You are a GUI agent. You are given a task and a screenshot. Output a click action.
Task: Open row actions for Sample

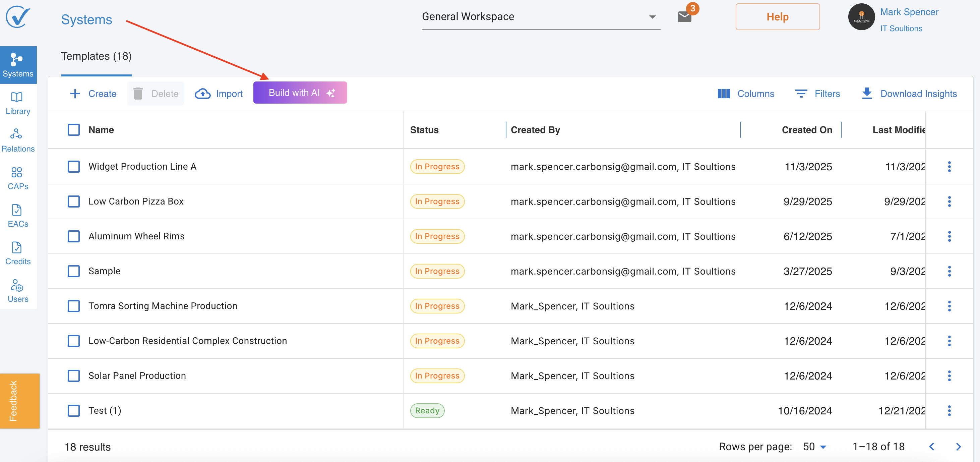949,271
